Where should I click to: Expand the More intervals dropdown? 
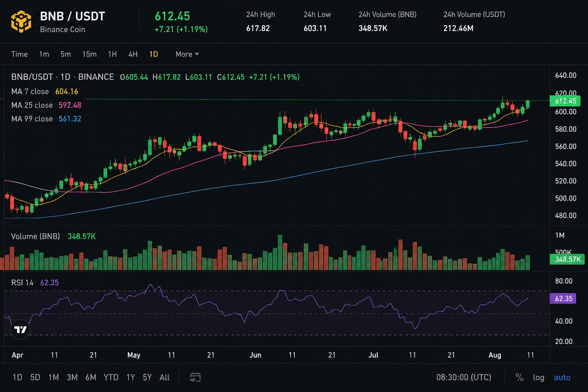tap(187, 54)
